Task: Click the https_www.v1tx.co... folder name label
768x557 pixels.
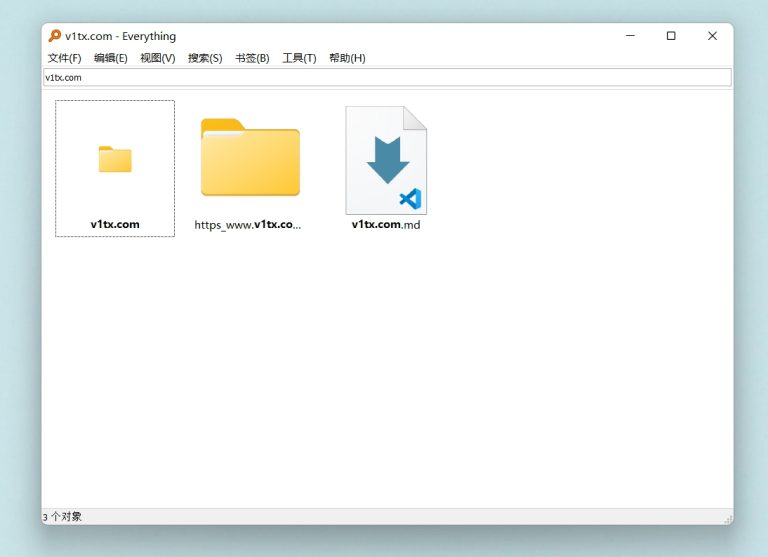Action: pos(248,225)
